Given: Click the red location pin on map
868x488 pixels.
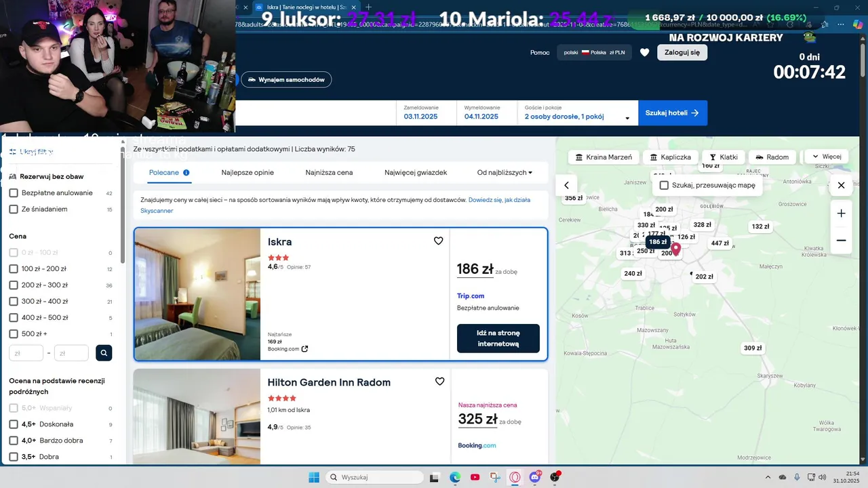Looking at the screenshot, I should coord(675,249).
